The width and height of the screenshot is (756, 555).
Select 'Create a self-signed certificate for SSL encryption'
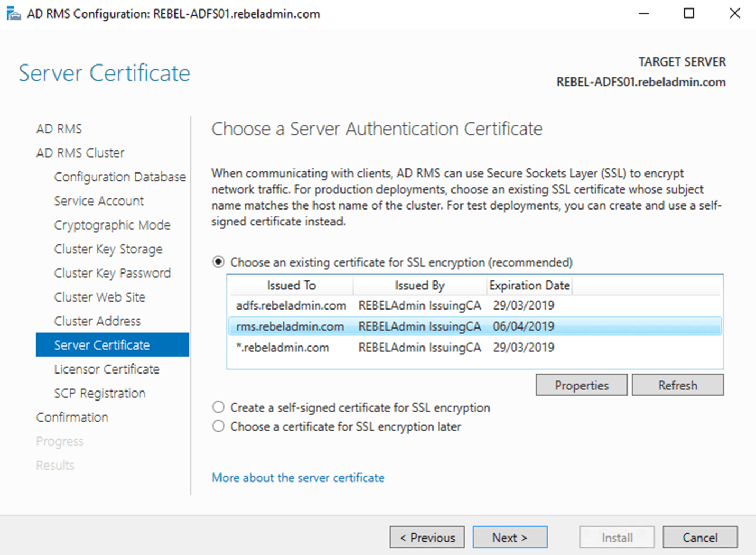218,407
